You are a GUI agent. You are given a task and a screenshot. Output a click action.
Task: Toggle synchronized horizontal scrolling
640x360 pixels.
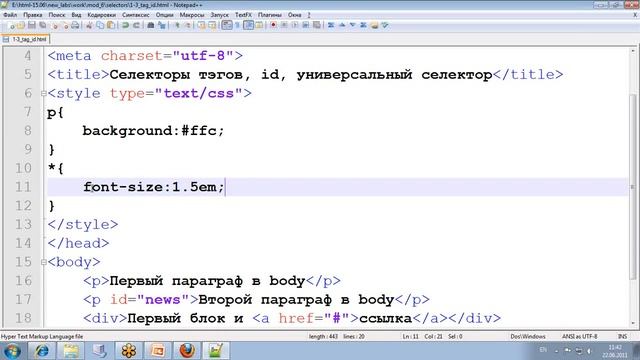click(212, 25)
